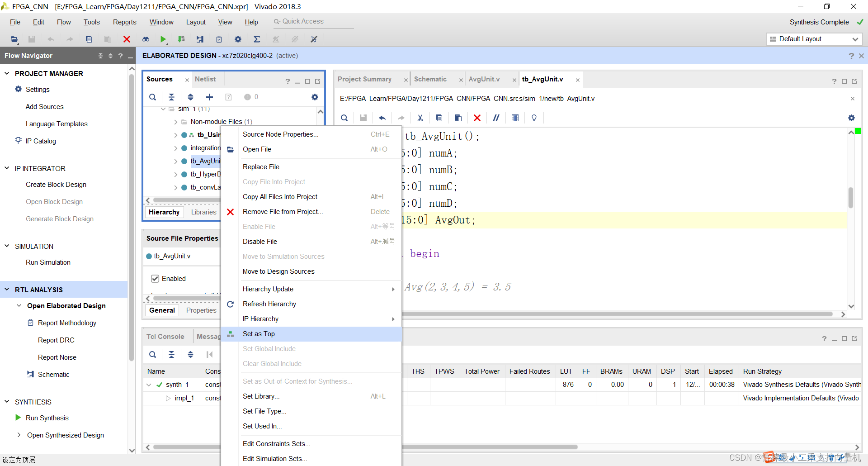Screen dimensions: 868x466
Task: Click the binoculars Find icon in toolbar
Action: click(146, 39)
